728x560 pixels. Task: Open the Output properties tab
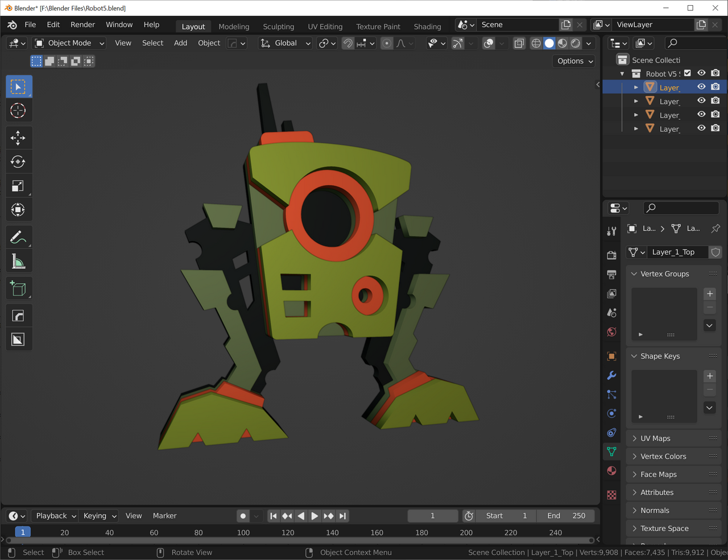tap(612, 275)
